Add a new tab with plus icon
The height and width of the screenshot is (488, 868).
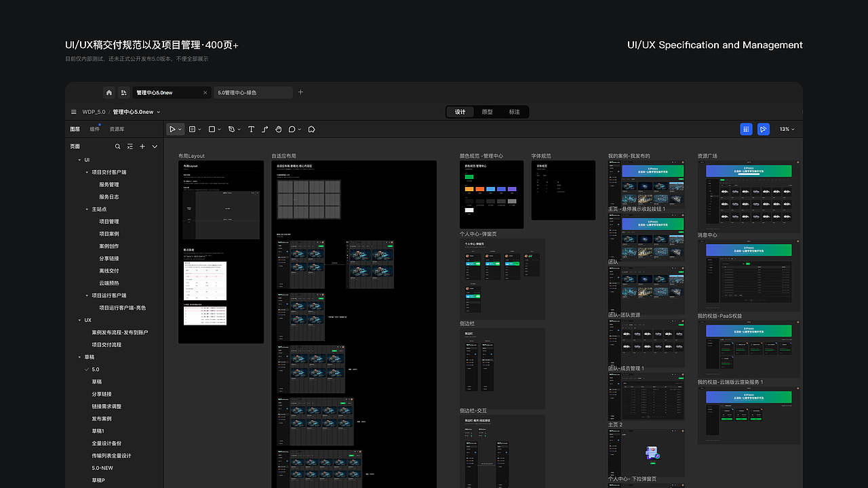301,92
